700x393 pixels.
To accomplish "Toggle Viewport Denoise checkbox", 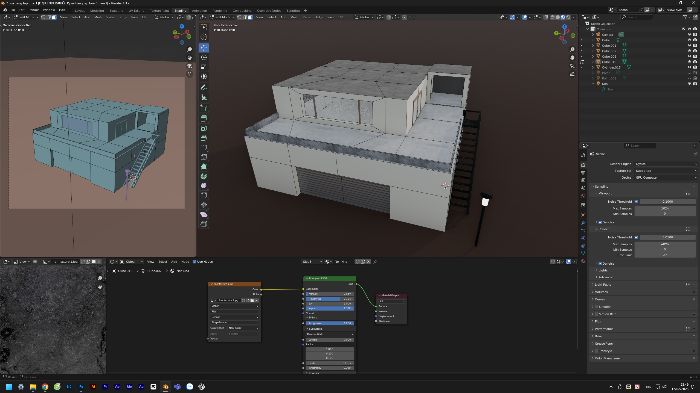I will [600, 222].
